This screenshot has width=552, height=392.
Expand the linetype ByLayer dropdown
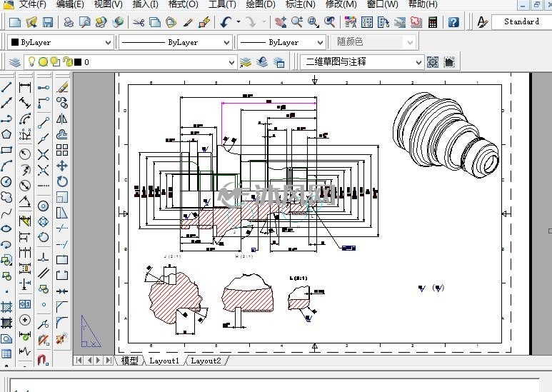[x=226, y=43]
